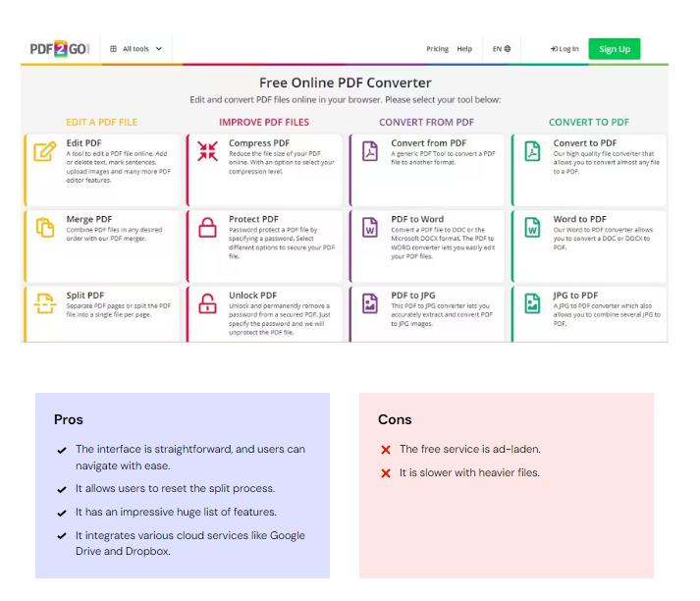Click the PDF to Word document icon
Screen dimensions: 700x601
[x=370, y=227]
